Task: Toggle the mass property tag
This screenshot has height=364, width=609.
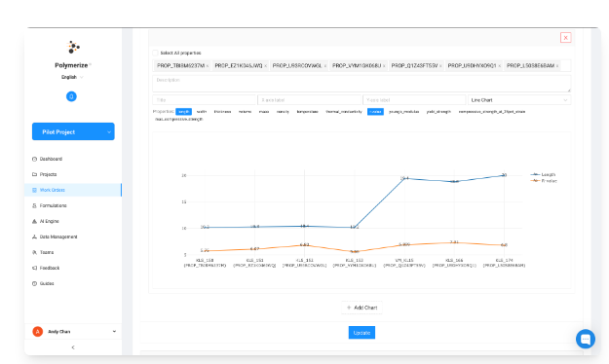Action: (264, 112)
